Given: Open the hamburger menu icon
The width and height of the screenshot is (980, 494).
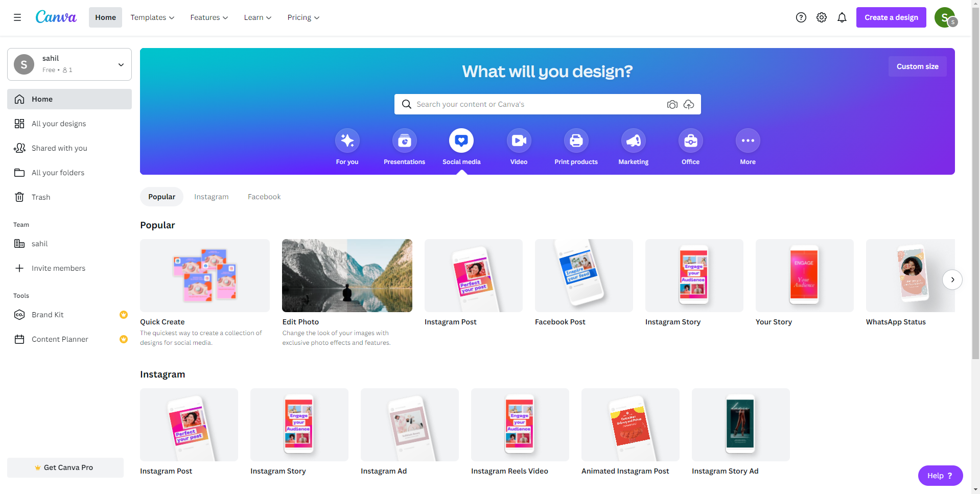Looking at the screenshot, I should pyautogui.click(x=17, y=17).
